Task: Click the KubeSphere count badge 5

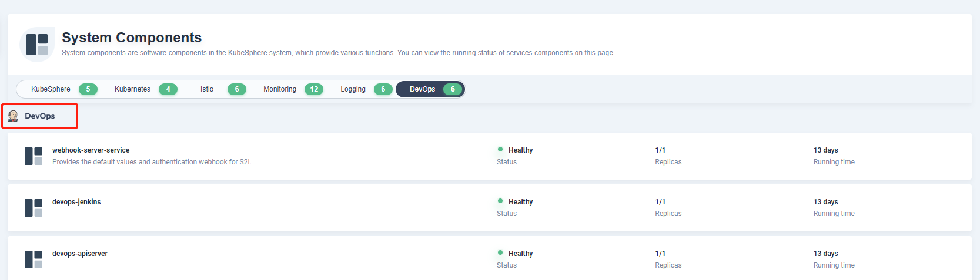Action: 88,89
